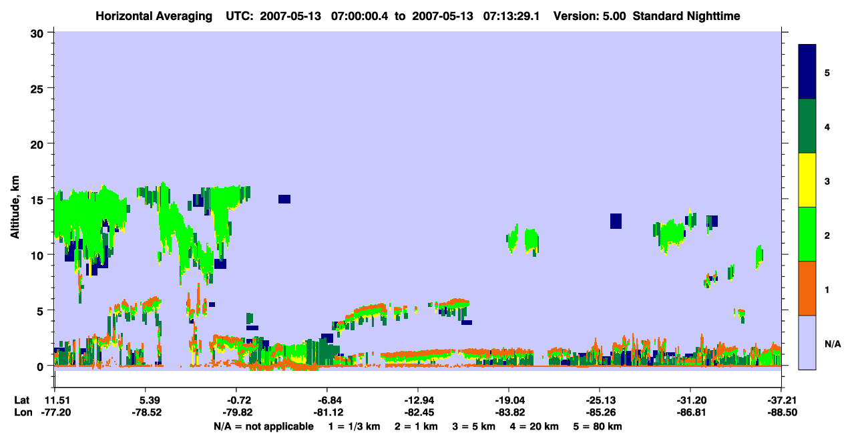Click the 'Lon' row label
868x445 pixels.
point(22,412)
